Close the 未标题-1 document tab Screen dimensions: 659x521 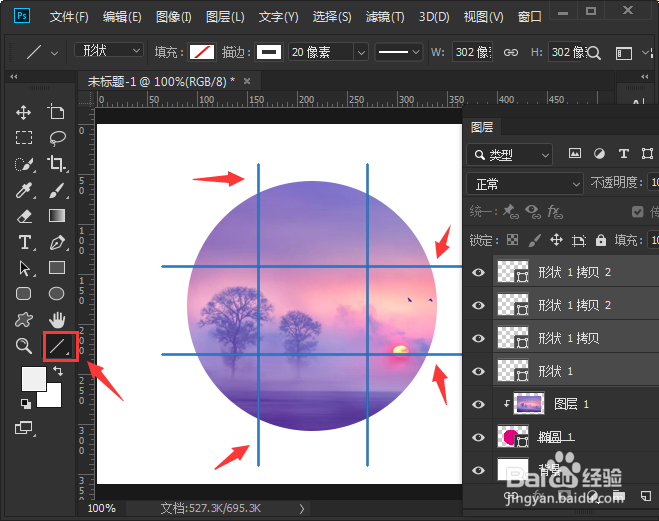click(x=247, y=81)
